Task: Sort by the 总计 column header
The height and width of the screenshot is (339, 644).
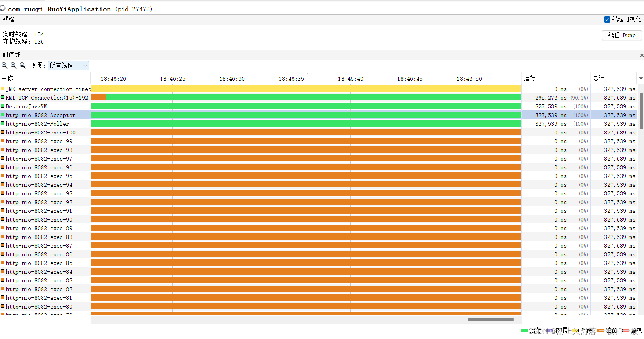Action: tap(614, 78)
